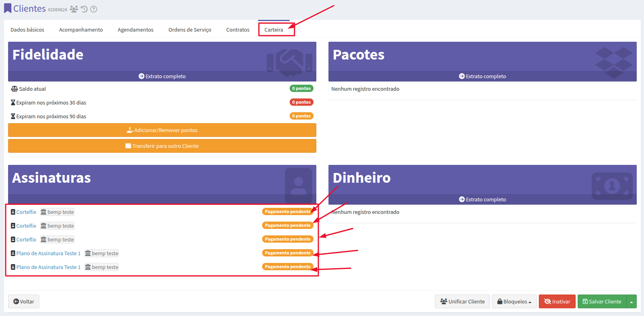Switch to the Dados básicos tab

click(28, 30)
